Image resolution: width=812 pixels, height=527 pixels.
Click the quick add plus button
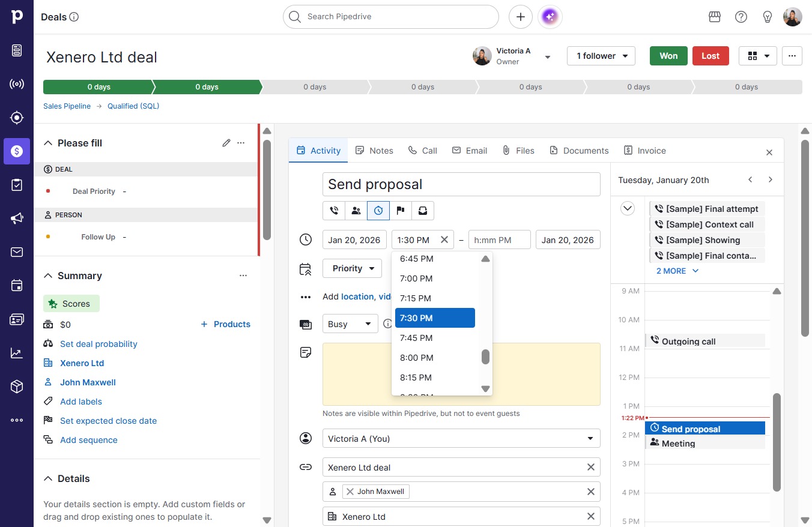521,17
